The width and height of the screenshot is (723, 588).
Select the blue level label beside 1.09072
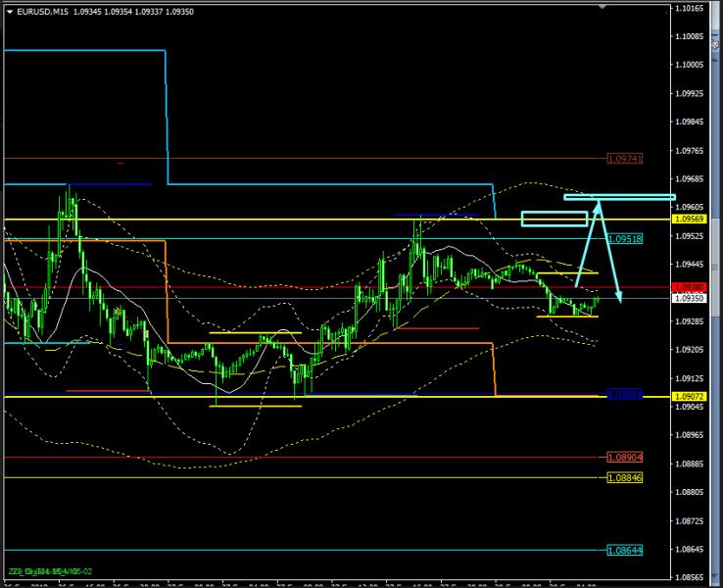pyautogui.click(x=623, y=394)
